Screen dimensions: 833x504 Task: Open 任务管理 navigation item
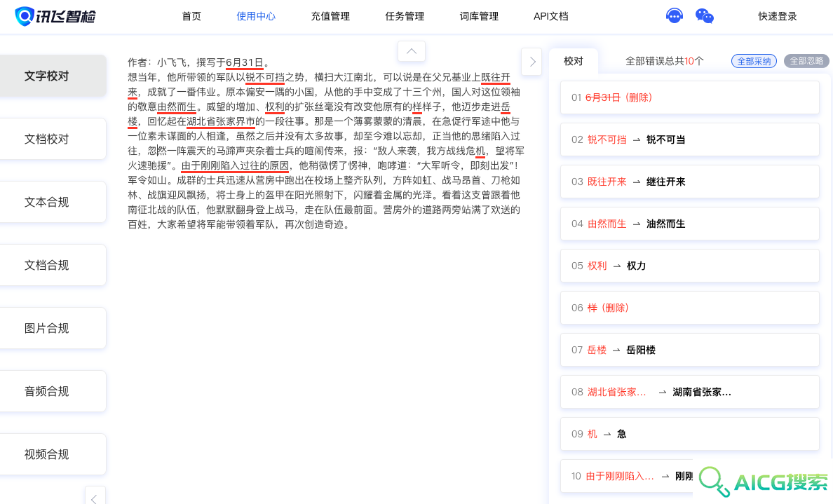point(405,16)
